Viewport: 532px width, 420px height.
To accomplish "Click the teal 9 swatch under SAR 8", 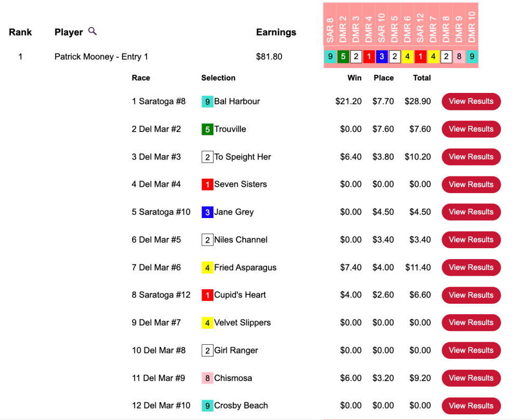I will pyautogui.click(x=330, y=57).
